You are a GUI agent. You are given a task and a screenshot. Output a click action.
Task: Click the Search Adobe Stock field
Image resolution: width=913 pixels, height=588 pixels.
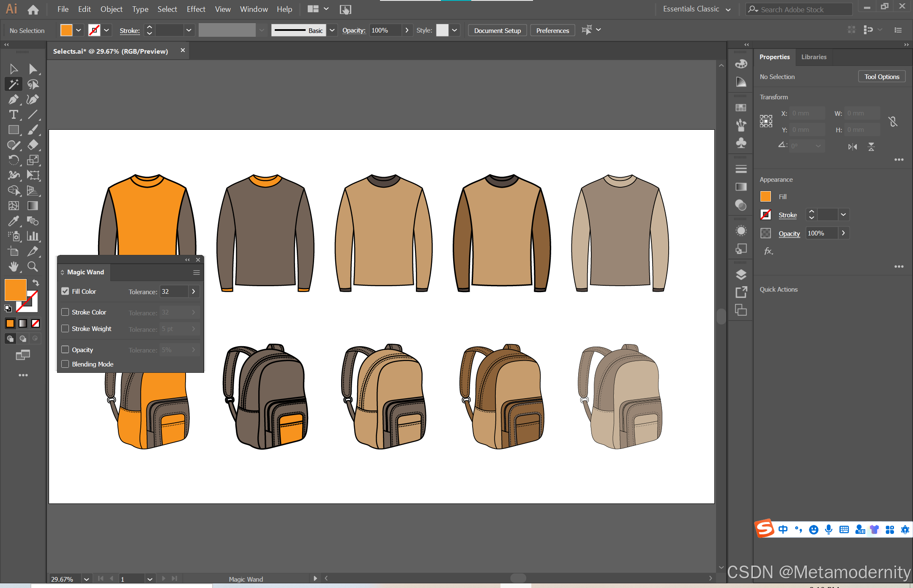coord(803,9)
